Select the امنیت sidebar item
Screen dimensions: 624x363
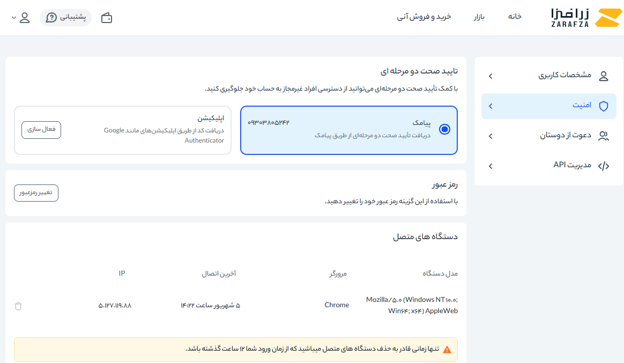click(549, 106)
